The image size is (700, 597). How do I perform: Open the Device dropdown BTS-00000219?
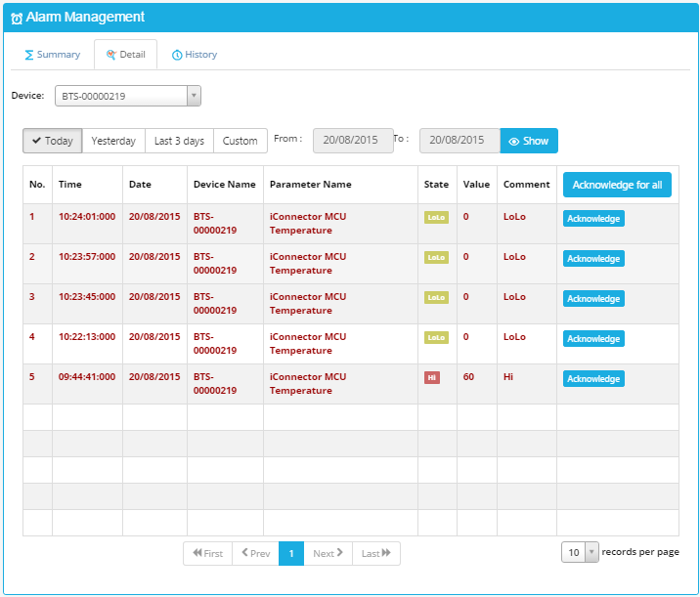pyautogui.click(x=128, y=96)
